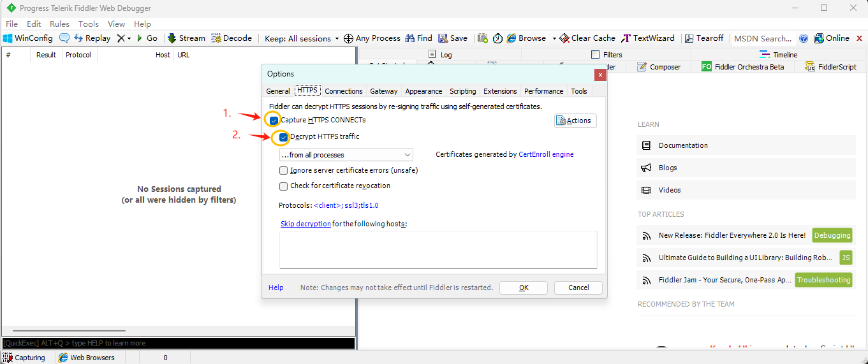
Task: Click the protocols link '<client>; ssl3;tls1.0'
Action: (346, 205)
